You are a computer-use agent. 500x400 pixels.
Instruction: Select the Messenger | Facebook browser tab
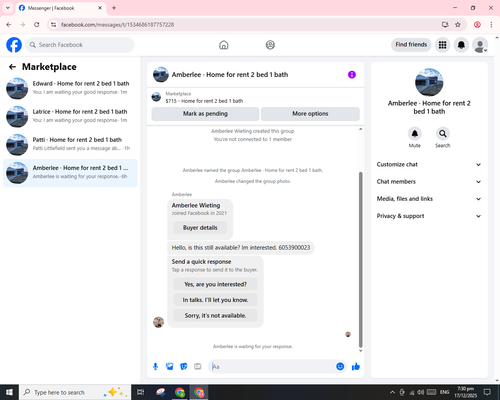click(x=61, y=8)
